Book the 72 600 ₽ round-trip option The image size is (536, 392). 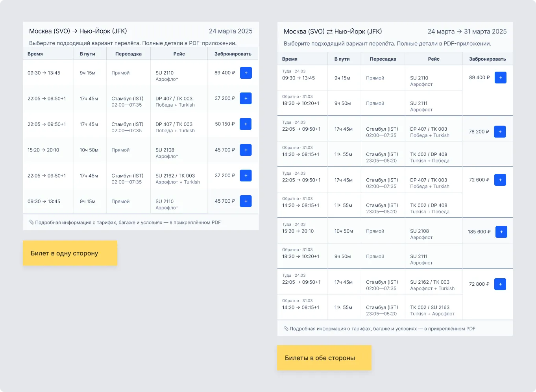(x=500, y=180)
